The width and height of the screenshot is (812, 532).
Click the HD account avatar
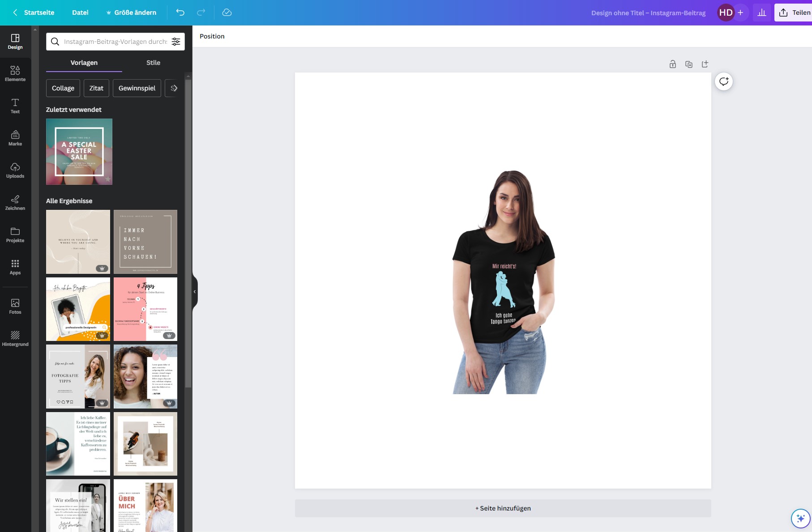tap(726, 13)
